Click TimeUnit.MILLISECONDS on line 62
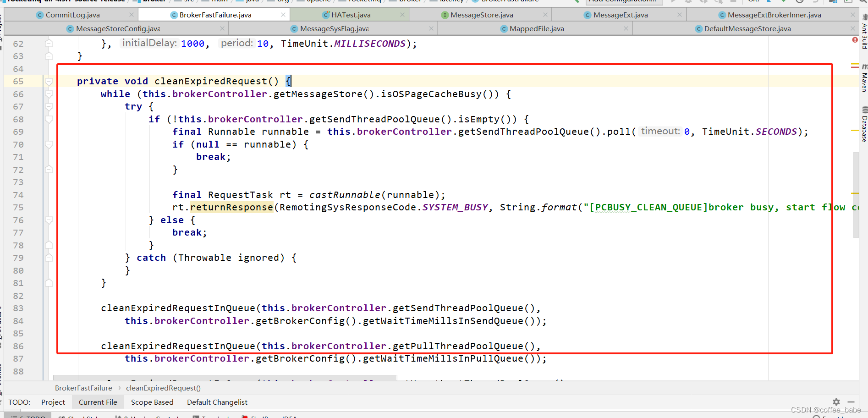This screenshot has width=868, height=418. [343, 44]
